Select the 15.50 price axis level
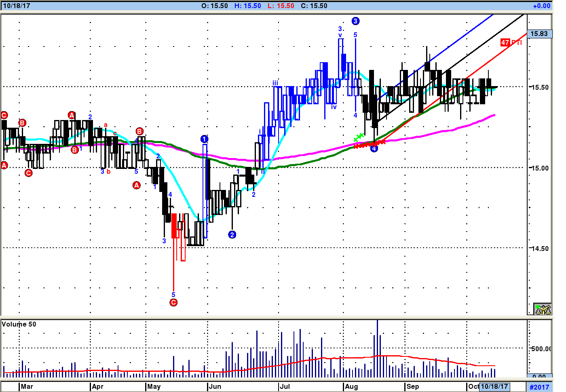Viewport: 566px width, 392px height. [x=540, y=87]
